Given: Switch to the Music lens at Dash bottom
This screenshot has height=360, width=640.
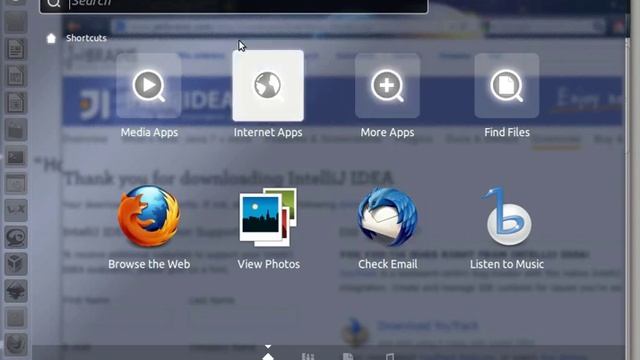Looking at the screenshot, I should [389, 356].
